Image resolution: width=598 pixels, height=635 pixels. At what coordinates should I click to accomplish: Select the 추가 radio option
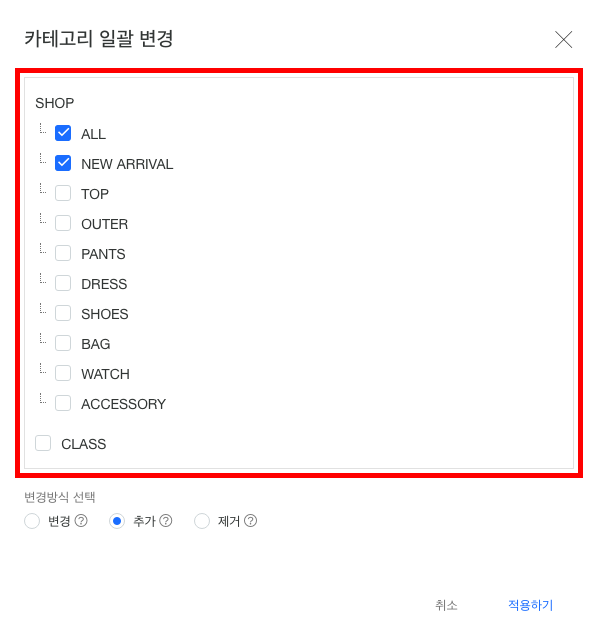pyautogui.click(x=117, y=521)
